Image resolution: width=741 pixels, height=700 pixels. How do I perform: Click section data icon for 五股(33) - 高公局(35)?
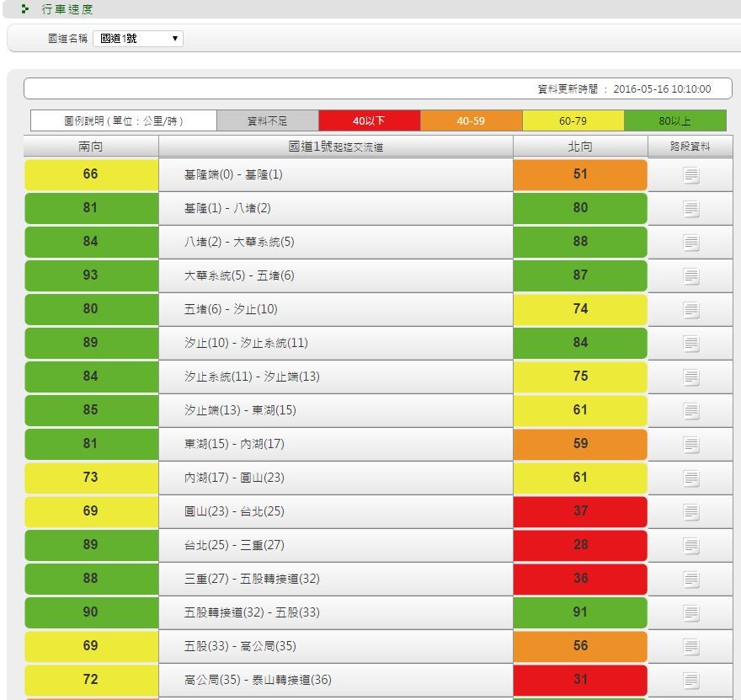[x=690, y=647]
